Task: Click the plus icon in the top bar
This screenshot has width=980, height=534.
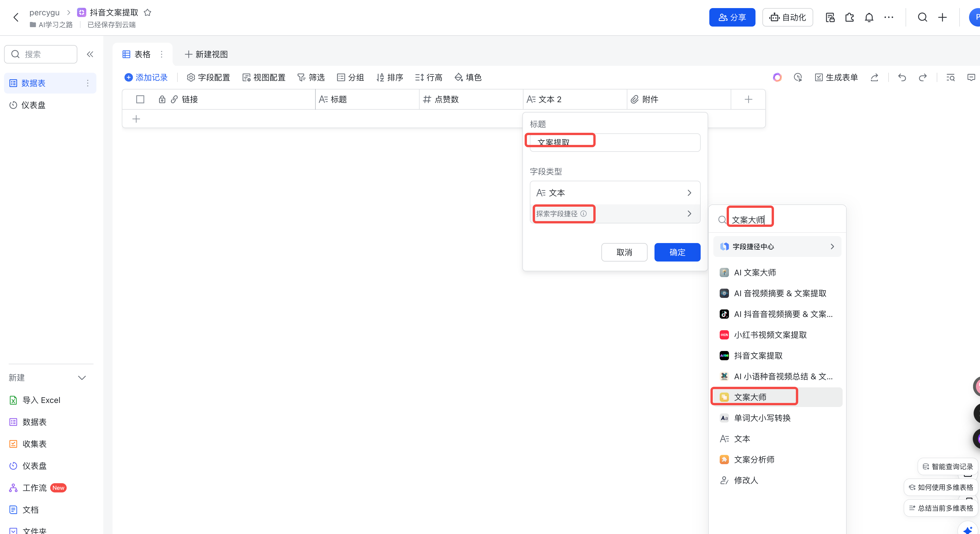Action: (942, 18)
